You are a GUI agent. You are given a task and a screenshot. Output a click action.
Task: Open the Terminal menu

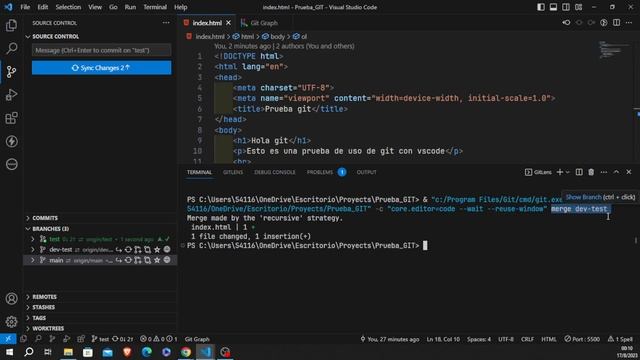tap(155, 7)
